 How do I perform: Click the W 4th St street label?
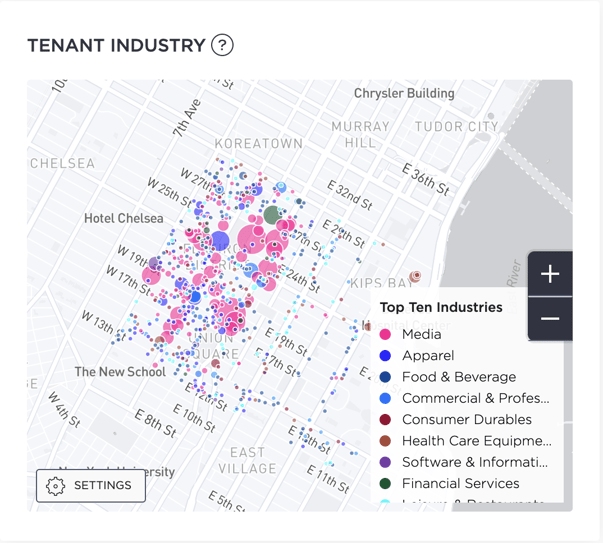pos(64,410)
